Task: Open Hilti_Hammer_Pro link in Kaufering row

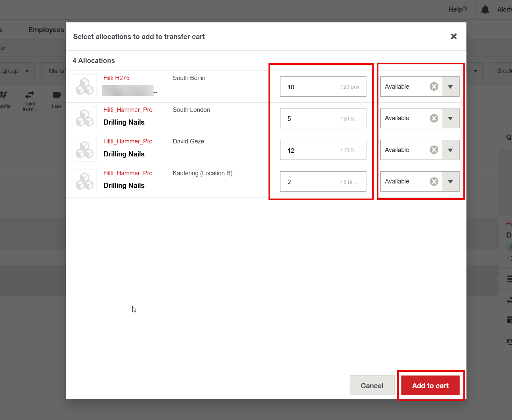Action: tap(128, 173)
